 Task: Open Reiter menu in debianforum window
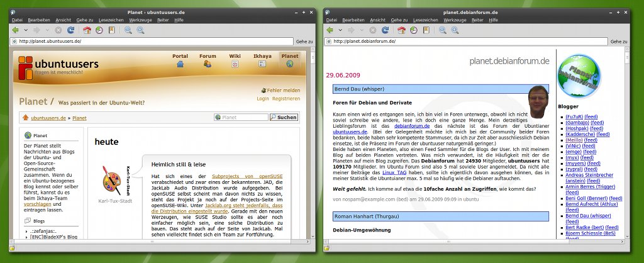click(x=477, y=20)
